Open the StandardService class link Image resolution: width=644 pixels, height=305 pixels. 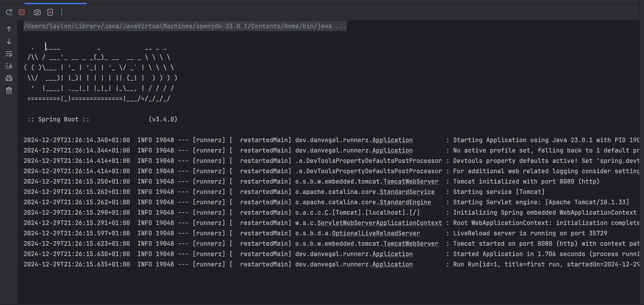pos(407,192)
